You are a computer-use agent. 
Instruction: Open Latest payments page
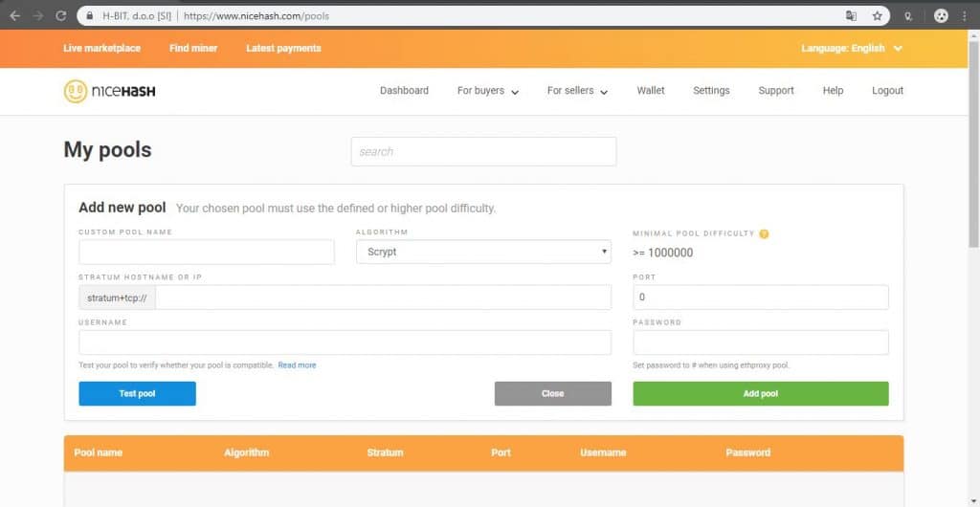pyautogui.click(x=283, y=48)
